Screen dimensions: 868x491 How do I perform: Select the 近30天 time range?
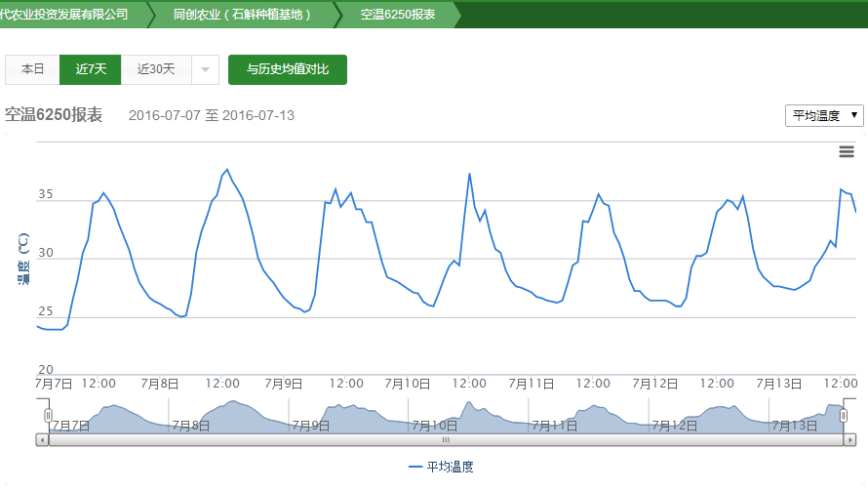tap(156, 69)
